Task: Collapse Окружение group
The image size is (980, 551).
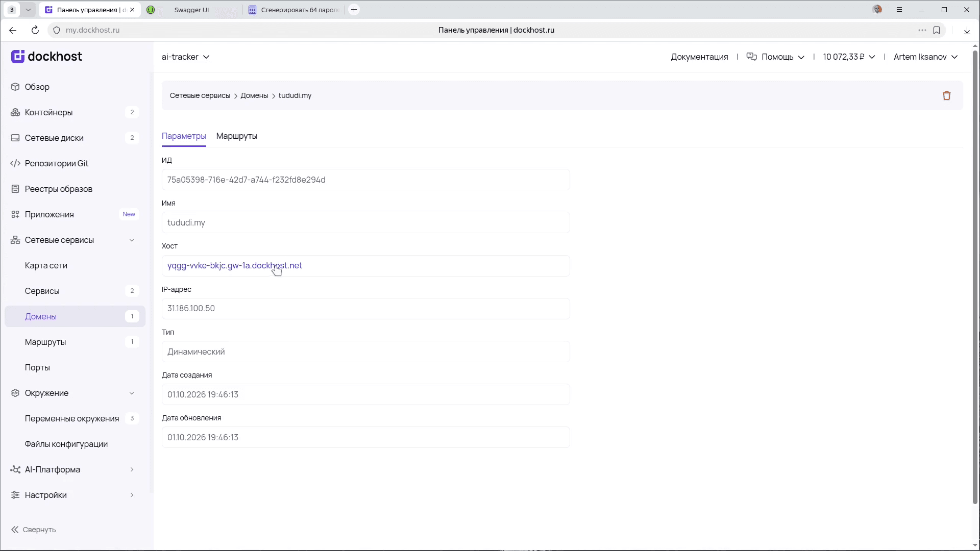Action: [75, 393]
